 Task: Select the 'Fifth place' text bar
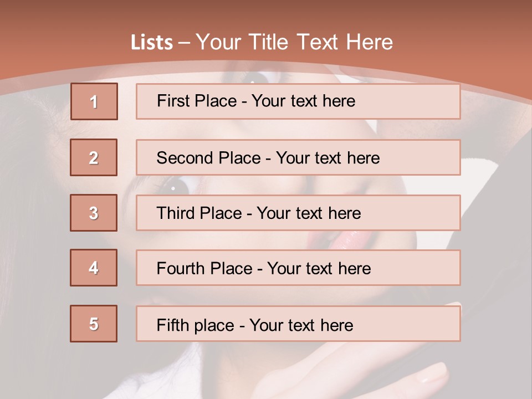pos(298,324)
